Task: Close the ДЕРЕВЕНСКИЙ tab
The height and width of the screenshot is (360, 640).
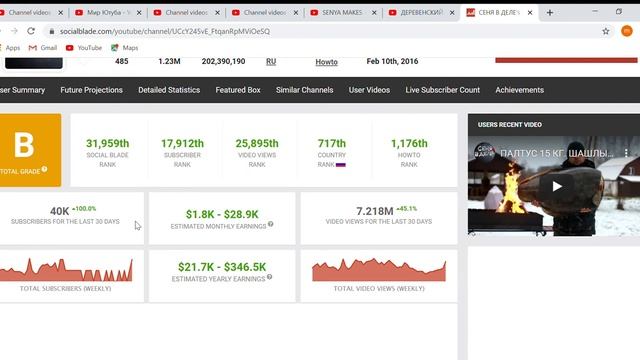Action: pos(452,13)
